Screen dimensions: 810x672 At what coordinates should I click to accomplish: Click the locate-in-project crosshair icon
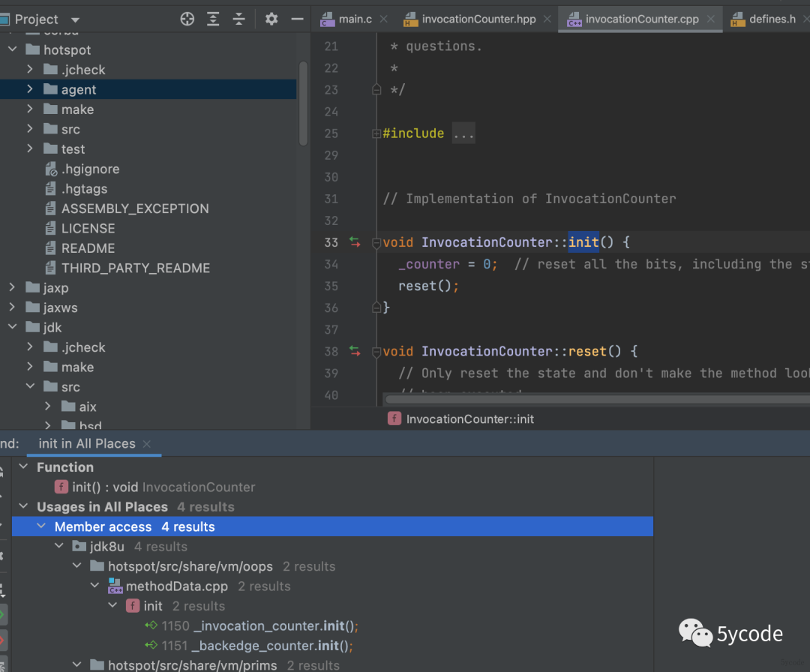tap(187, 19)
